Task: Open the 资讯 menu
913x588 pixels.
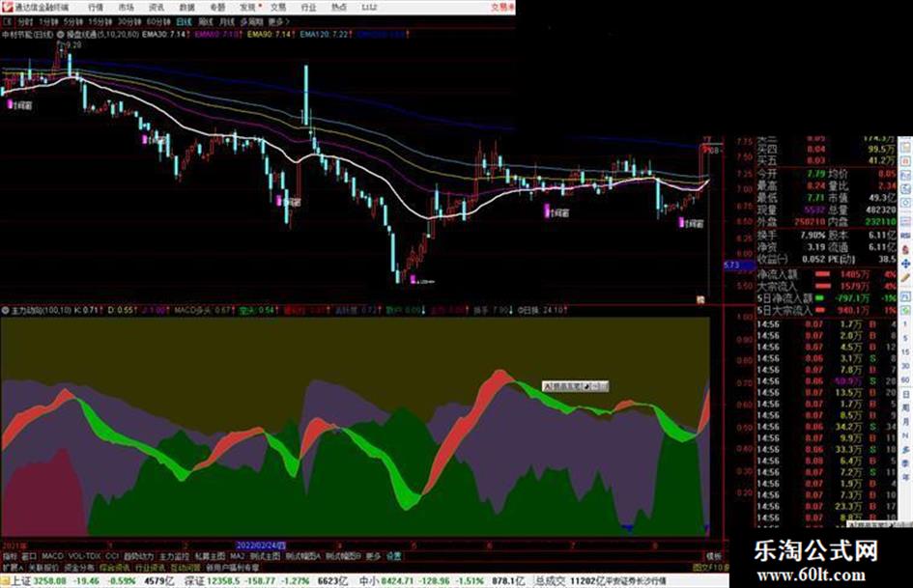Action: 157,8
